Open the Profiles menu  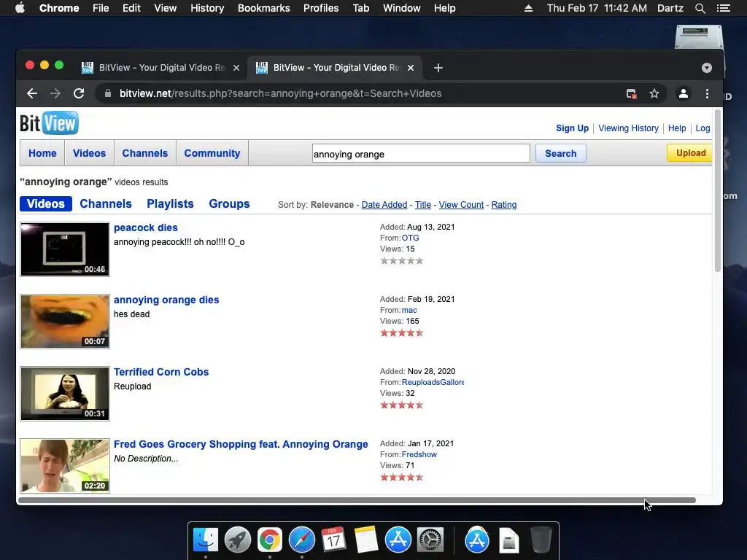click(321, 8)
